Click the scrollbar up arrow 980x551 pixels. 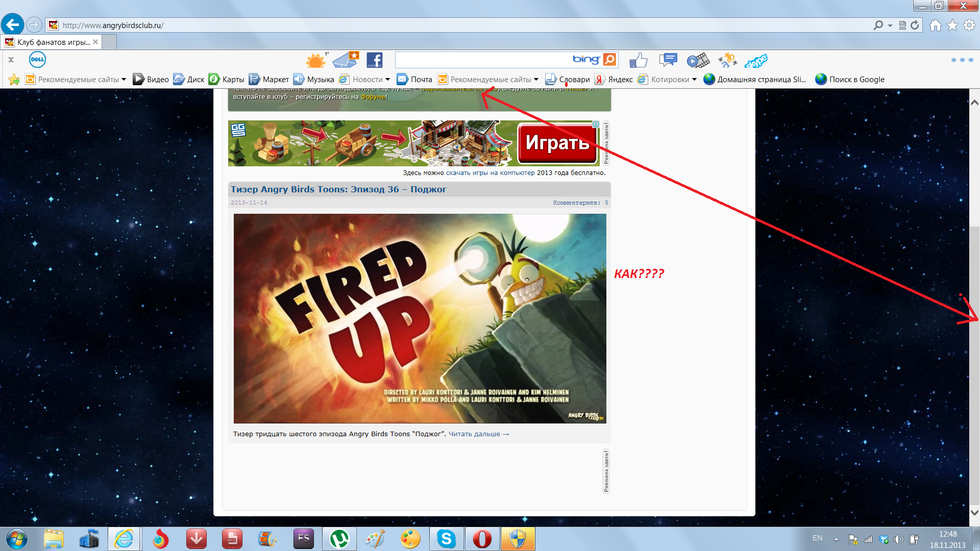pyautogui.click(x=974, y=102)
